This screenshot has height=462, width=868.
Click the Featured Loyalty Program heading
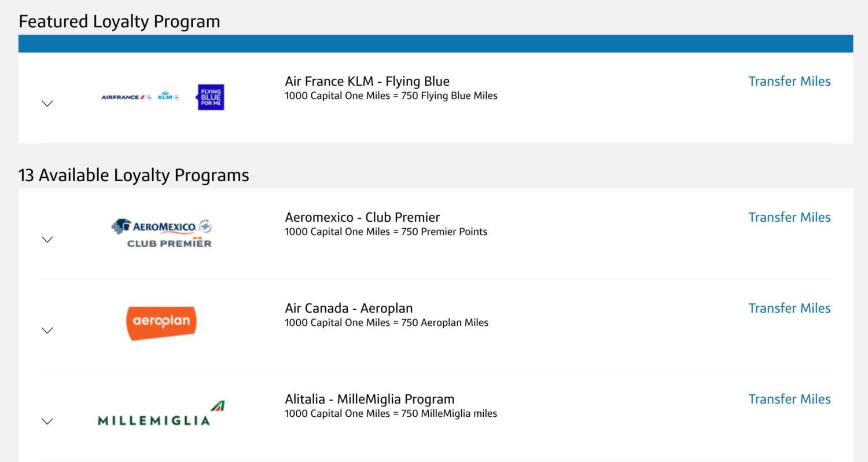coord(119,22)
